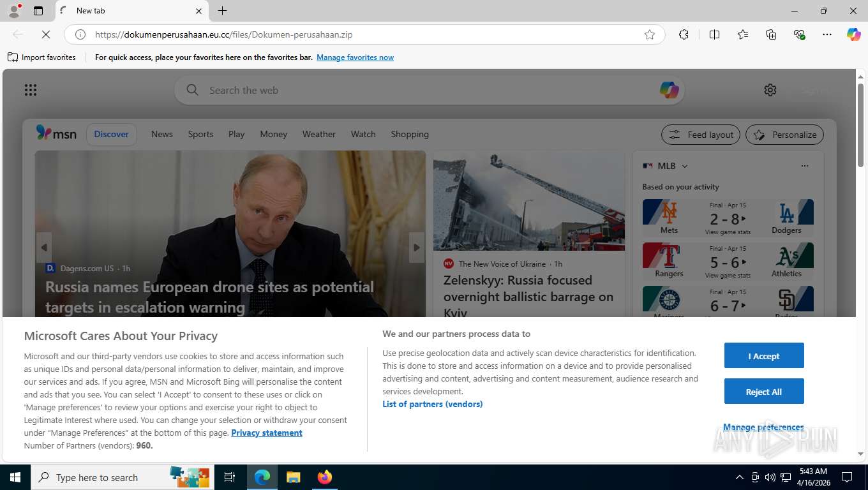Switch to the Play tab
Image resolution: width=868 pixels, height=490 pixels.
[236, 134]
